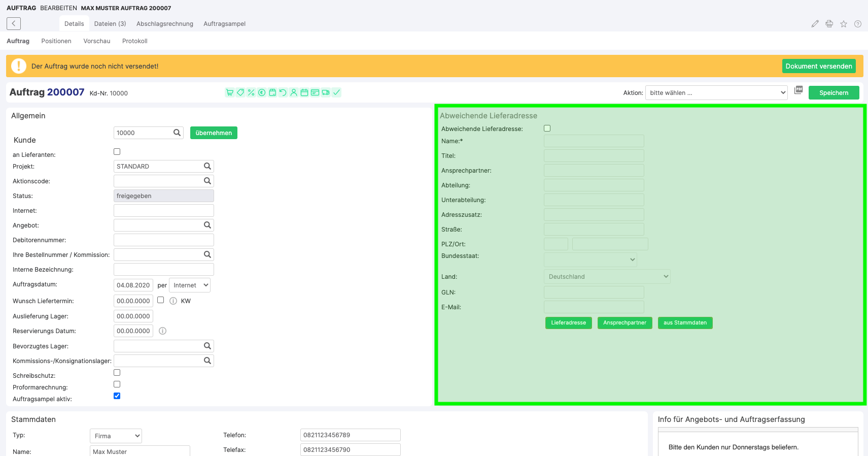This screenshot has height=456, width=868.
Task: Expand the 'per Internet' dropdown
Action: (190, 285)
